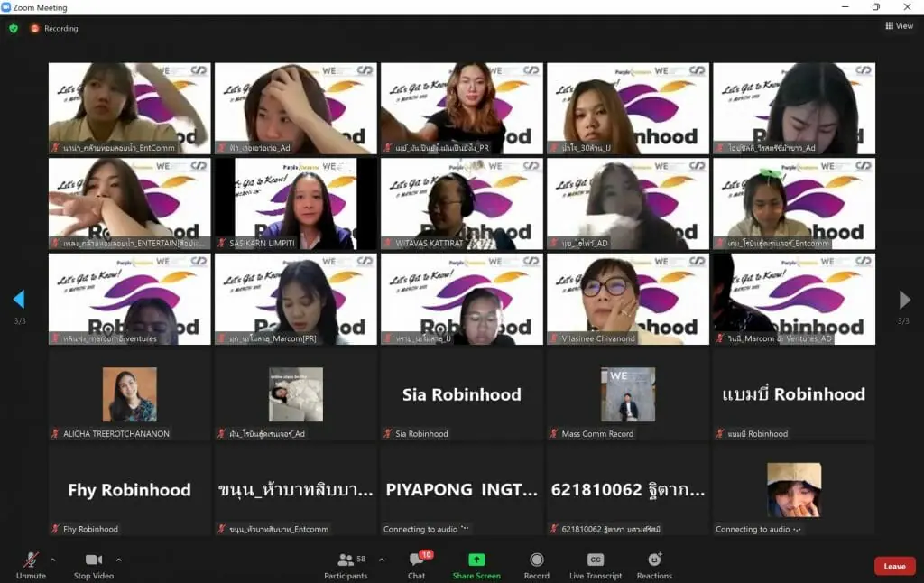This screenshot has width=924, height=583.
Task: Select WITAVAS KATTIRAT's video tile
Action: [x=462, y=204]
